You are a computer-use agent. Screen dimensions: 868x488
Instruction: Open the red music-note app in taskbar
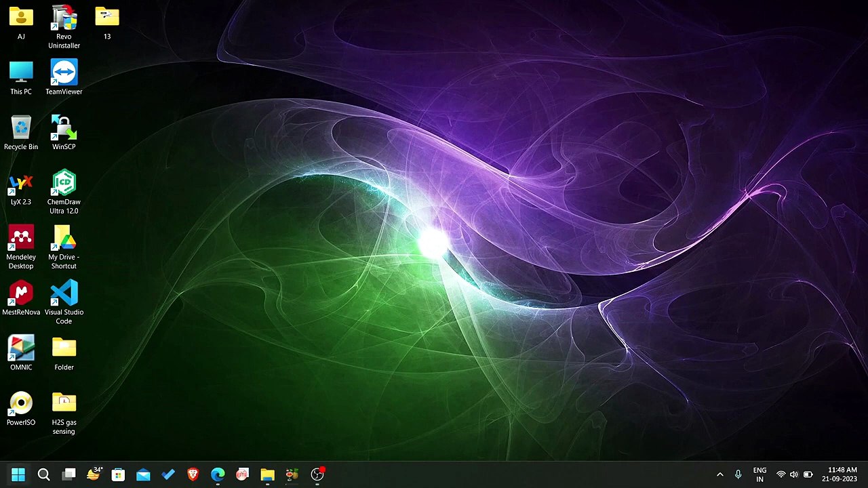click(242, 474)
